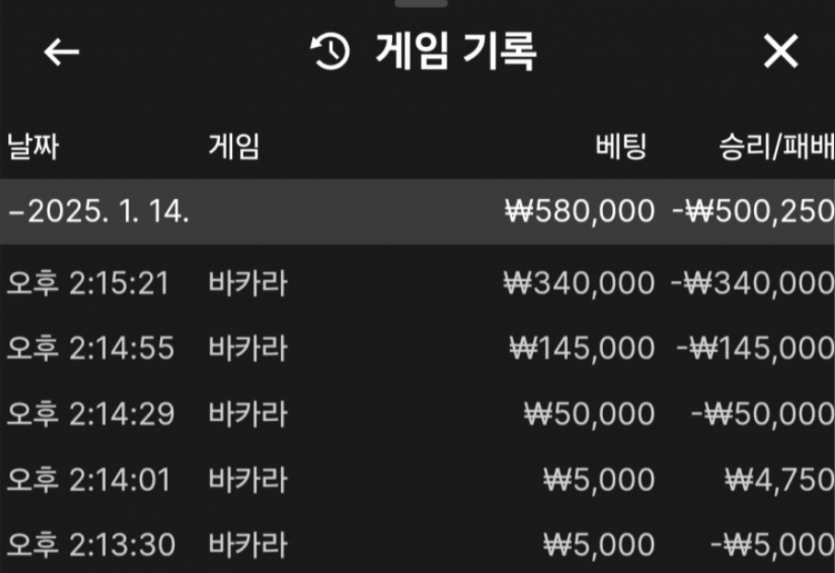Image resolution: width=835 pixels, height=573 pixels.
Task: Click the -₩500,250 total loss amount
Action: pos(753,211)
